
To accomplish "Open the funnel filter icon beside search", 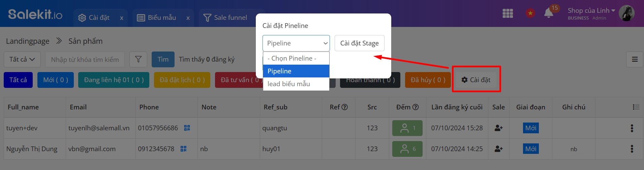I will pos(138,60).
